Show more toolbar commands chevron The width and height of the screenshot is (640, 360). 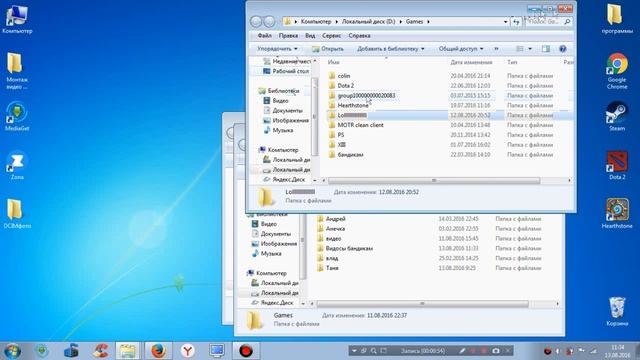tap(496, 49)
